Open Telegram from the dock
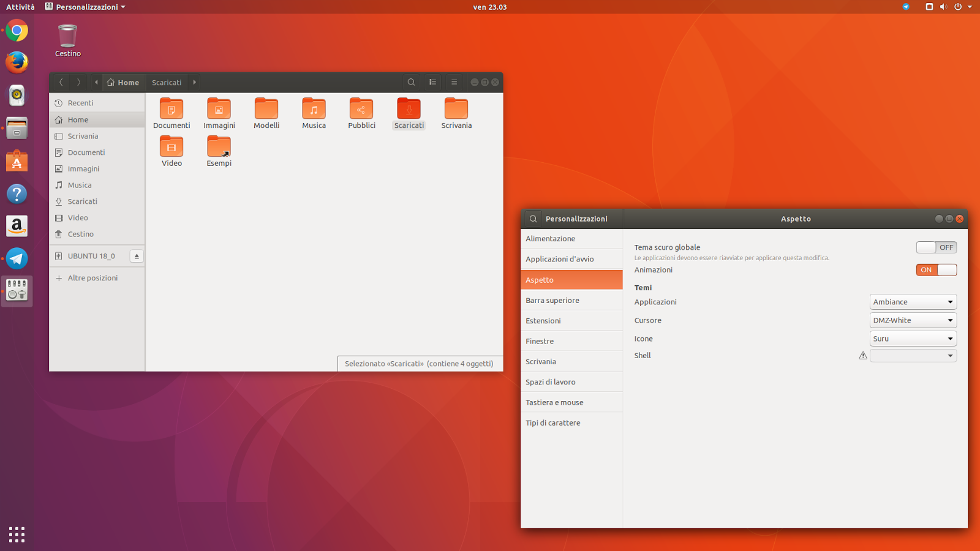Viewport: 980px width, 551px height. click(x=17, y=258)
